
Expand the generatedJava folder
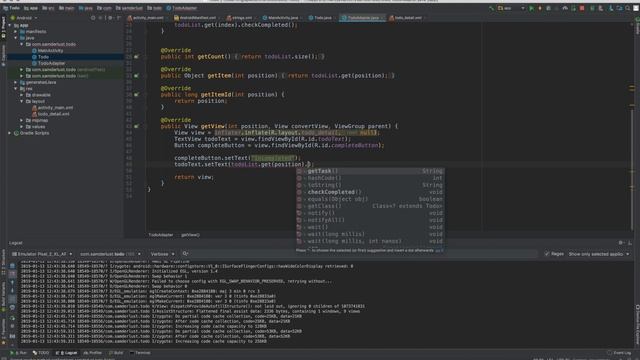tap(16, 82)
